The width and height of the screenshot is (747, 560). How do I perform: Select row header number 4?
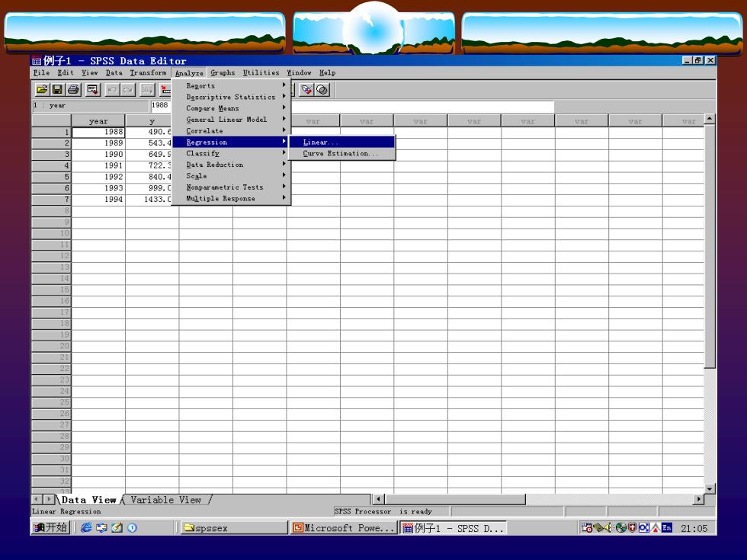(51, 166)
